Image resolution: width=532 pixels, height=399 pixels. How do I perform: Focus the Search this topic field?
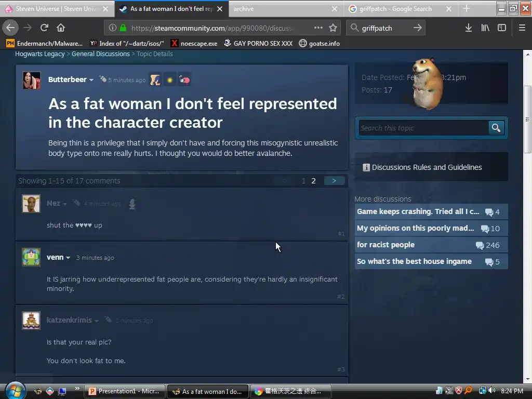click(x=423, y=128)
